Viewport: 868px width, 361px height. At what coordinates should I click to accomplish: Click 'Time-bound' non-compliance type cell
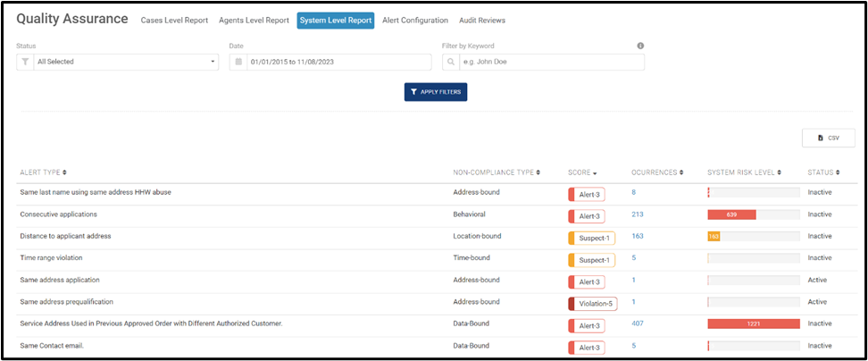tap(472, 258)
